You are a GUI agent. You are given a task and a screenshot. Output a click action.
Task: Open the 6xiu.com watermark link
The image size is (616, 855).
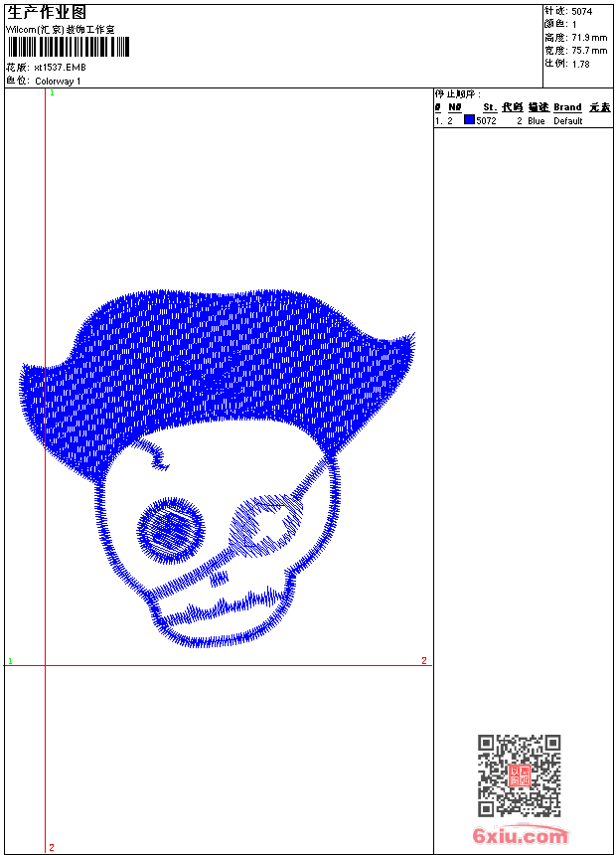pos(520,836)
